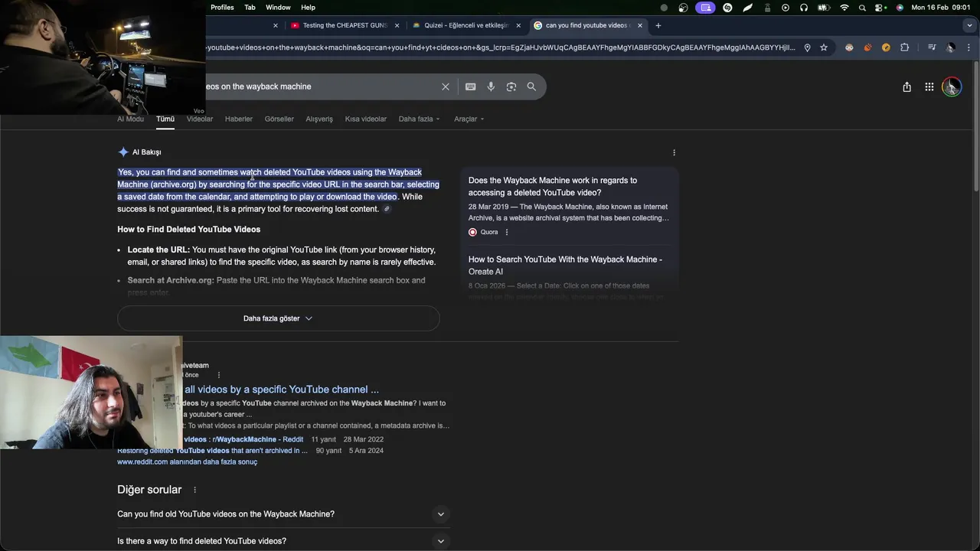Open the Help menu in menu bar
The height and width of the screenshot is (551, 980).
pyautogui.click(x=308, y=7)
